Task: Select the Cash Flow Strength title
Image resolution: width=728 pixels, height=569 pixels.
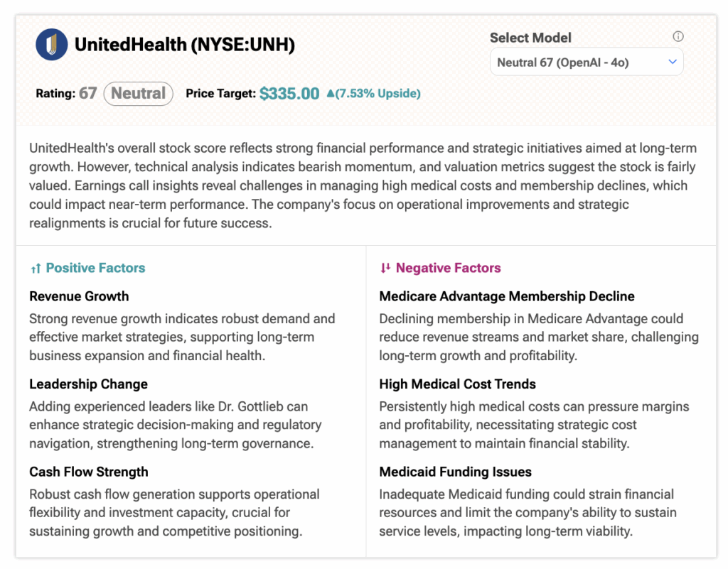Action: (x=89, y=472)
